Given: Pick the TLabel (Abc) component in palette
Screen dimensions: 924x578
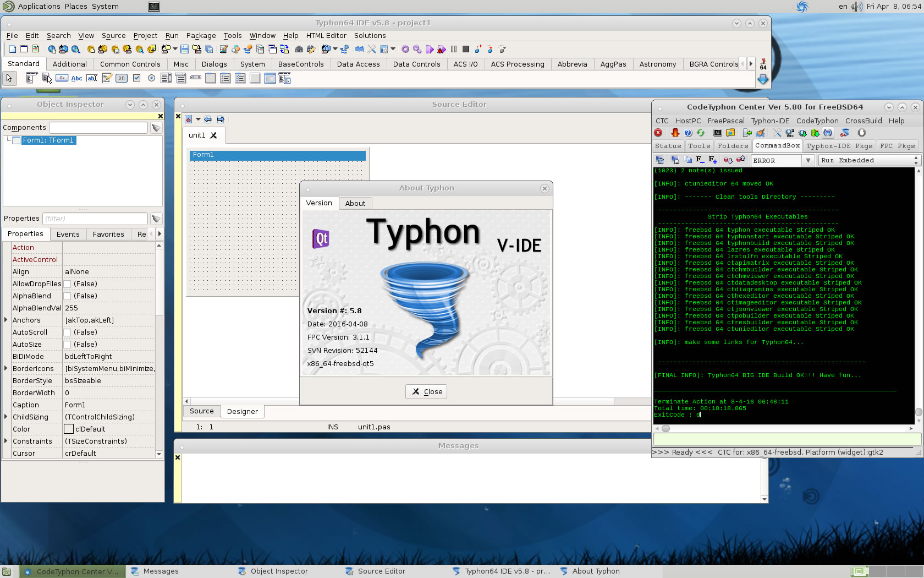Looking at the screenshot, I should point(77,78).
